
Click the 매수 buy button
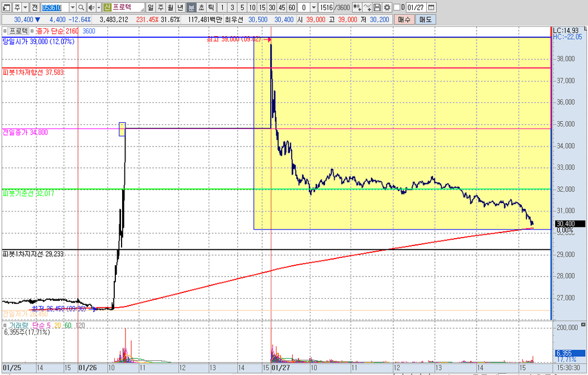404,19
